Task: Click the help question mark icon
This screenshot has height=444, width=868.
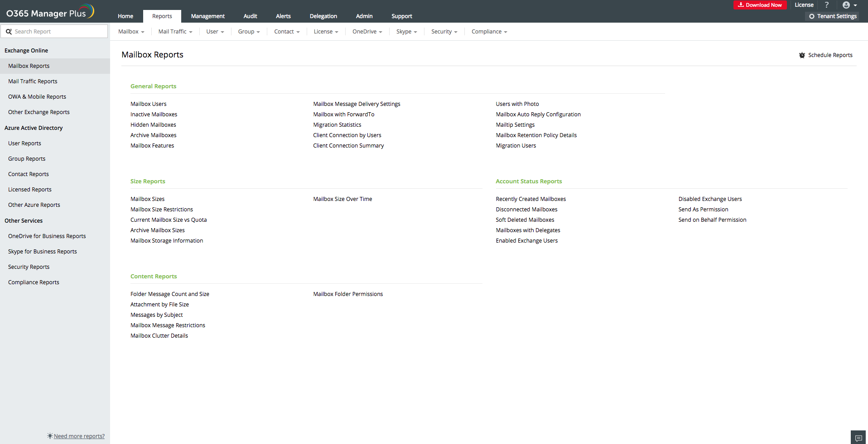Action: coord(827,5)
